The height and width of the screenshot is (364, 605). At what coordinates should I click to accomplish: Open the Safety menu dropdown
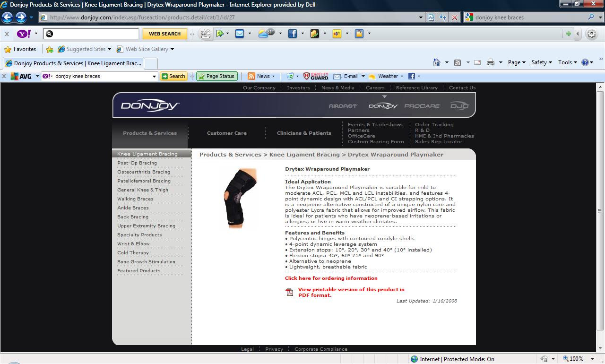[x=542, y=62]
